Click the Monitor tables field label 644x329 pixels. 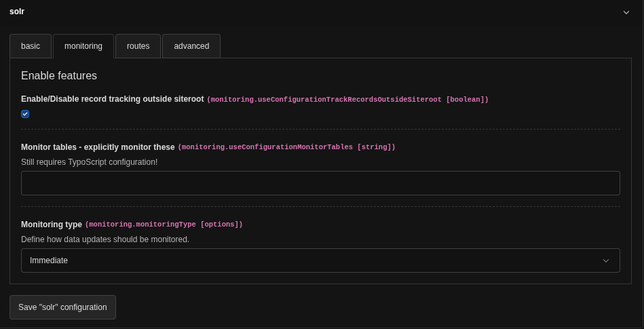(98, 147)
